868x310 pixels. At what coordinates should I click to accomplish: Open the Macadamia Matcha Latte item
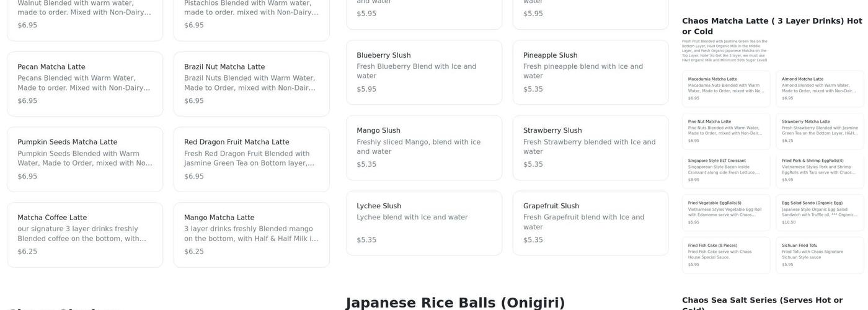pos(726,89)
